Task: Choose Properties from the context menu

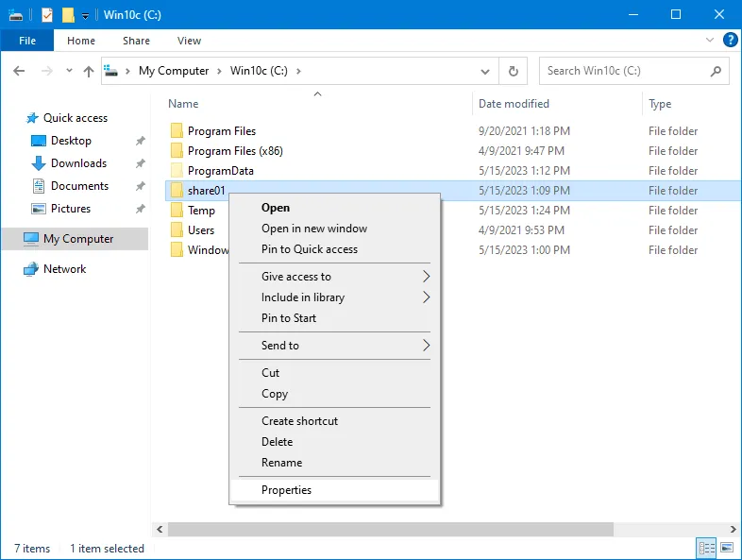Action: tap(286, 490)
